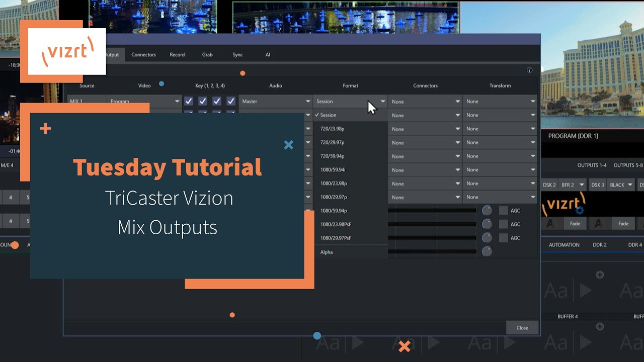Close the Output configuration dialog

coord(522,328)
